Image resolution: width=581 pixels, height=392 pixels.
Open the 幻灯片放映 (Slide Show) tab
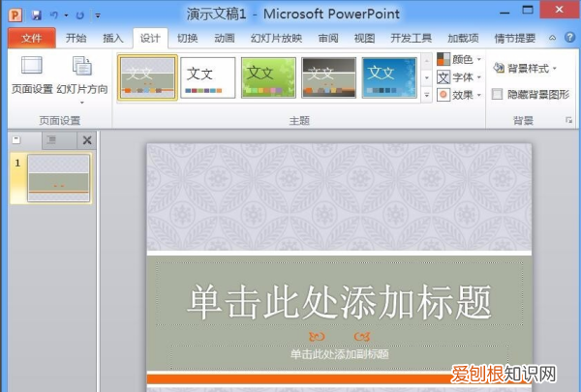coord(276,38)
